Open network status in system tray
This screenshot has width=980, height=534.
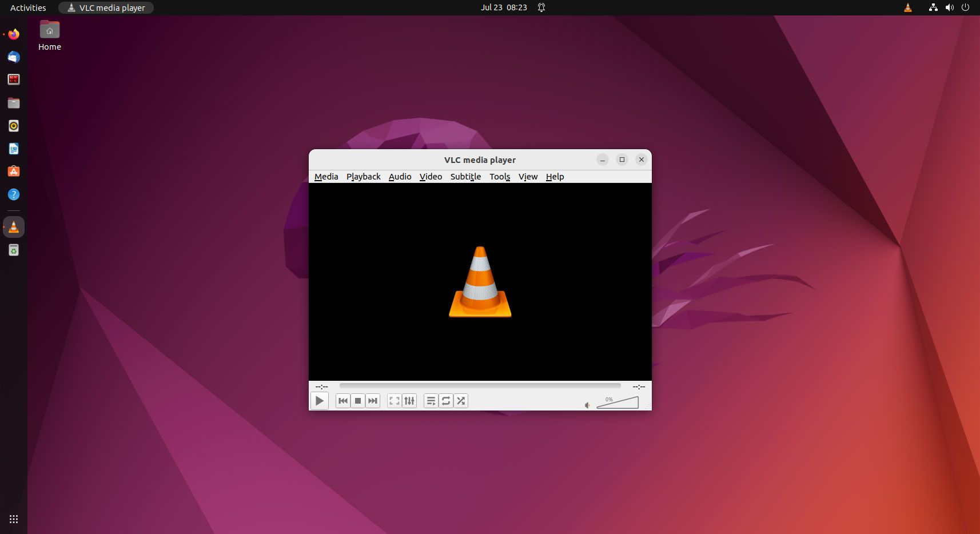point(933,7)
